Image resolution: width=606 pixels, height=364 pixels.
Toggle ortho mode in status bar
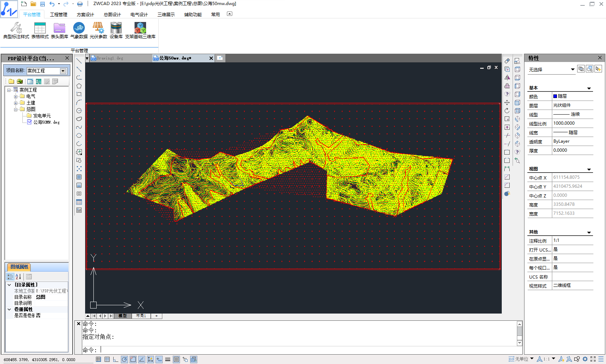click(115, 359)
